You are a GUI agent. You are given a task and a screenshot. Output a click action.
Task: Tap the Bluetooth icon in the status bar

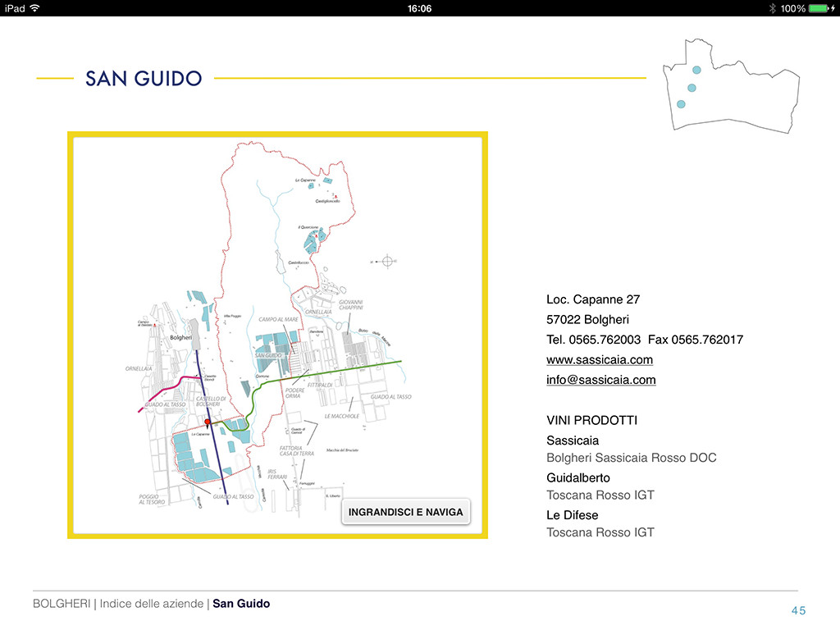[772, 8]
